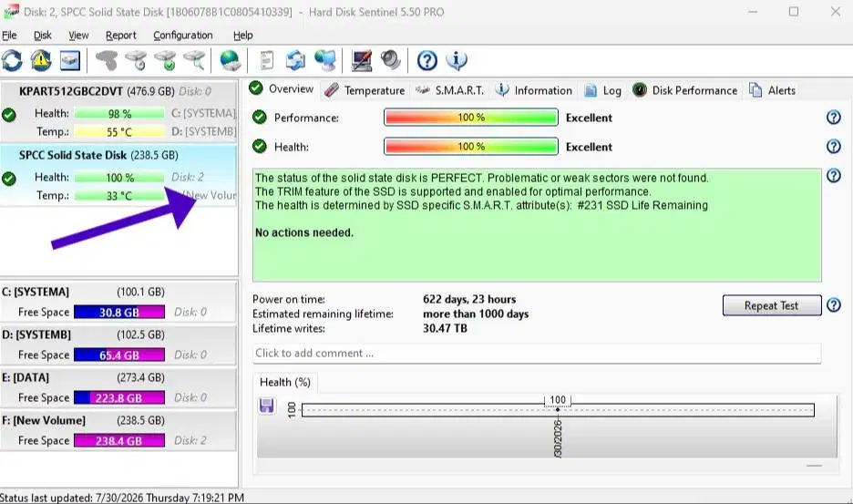Select the E: [DATA] partition row
The height and width of the screenshot is (504, 853).
(x=118, y=387)
